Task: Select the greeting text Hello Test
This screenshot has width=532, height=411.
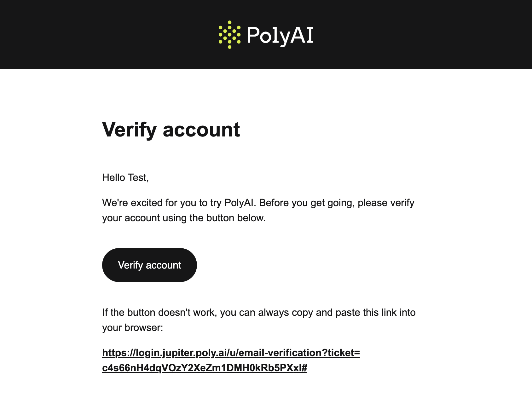Action: tap(126, 177)
